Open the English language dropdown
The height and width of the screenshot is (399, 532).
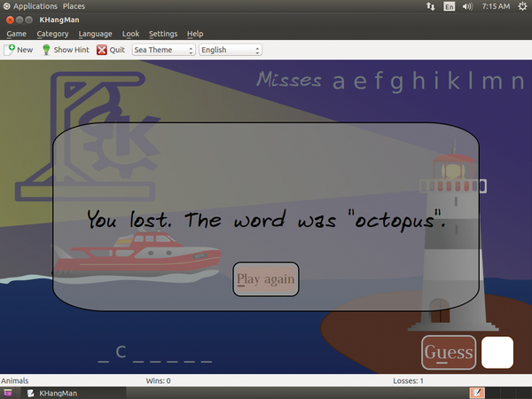(x=231, y=50)
